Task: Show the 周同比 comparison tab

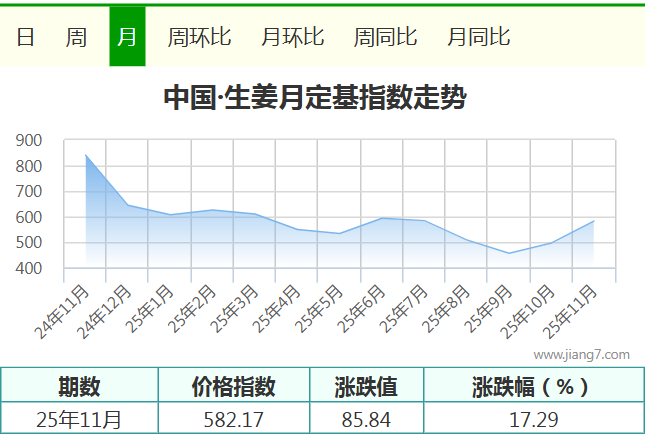Action: [x=385, y=37]
